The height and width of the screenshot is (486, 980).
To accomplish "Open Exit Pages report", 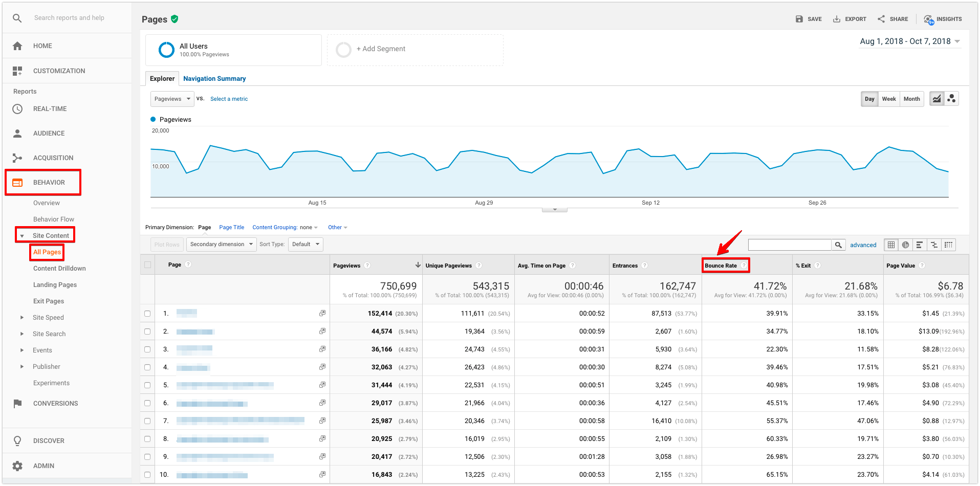I will pos(49,301).
